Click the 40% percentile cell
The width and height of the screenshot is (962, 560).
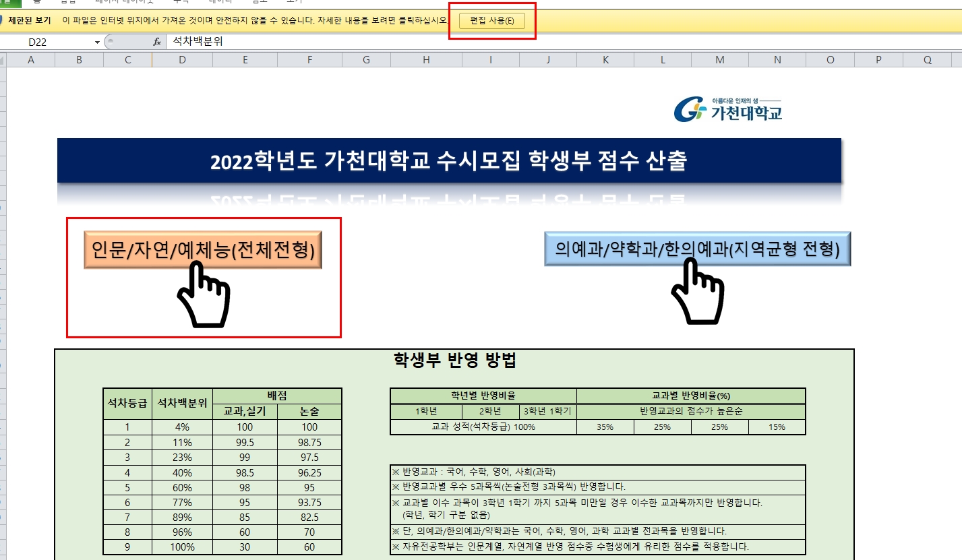(x=182, y=472)
